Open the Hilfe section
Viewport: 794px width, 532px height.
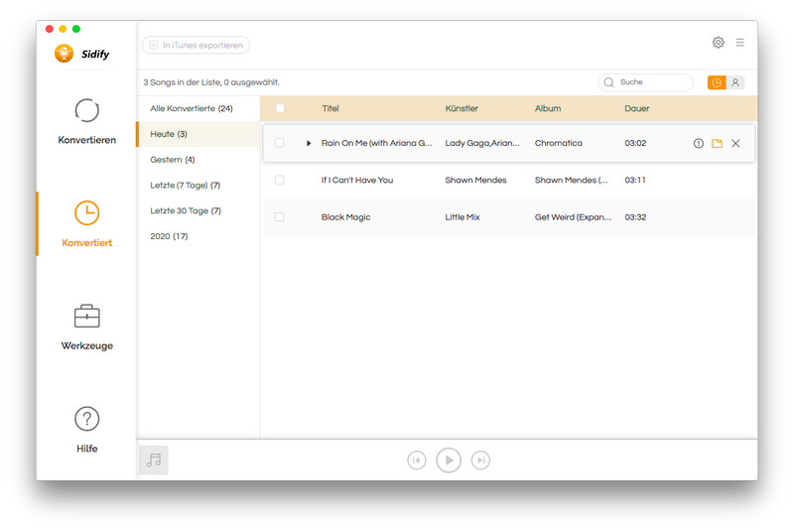coord(87,430)
